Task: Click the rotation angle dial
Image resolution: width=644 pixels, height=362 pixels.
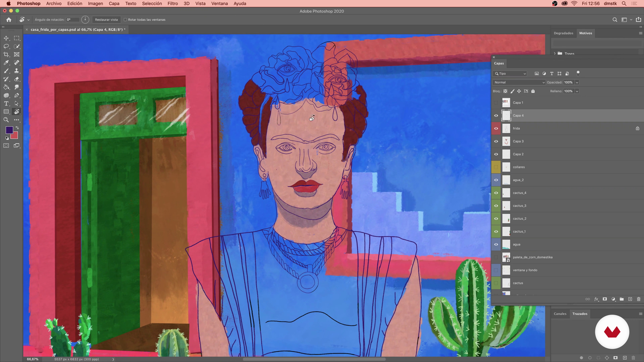Action: click(x=85, y=19)
